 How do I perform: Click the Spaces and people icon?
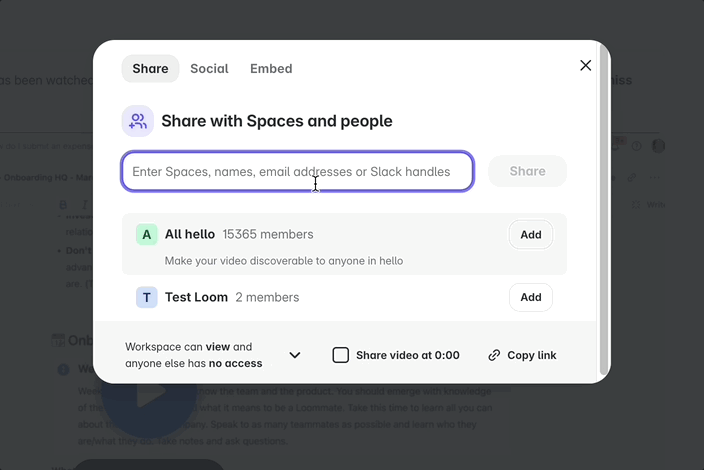[x=138, y=121]
